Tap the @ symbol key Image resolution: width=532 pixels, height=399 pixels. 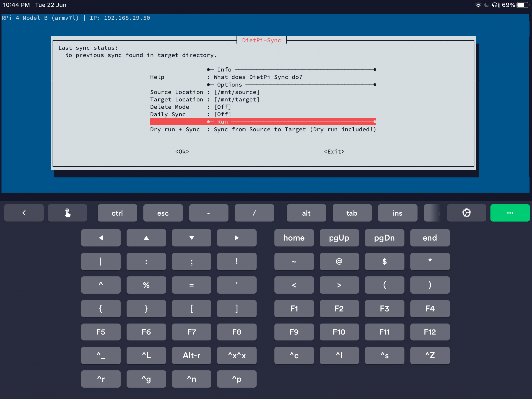click(x=339, y=262)
